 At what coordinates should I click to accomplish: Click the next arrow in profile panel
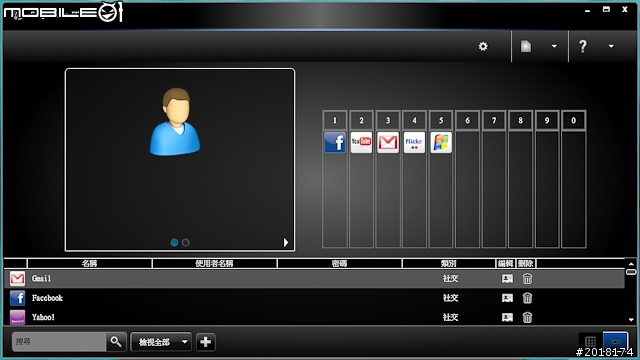(x=286, y=242)
